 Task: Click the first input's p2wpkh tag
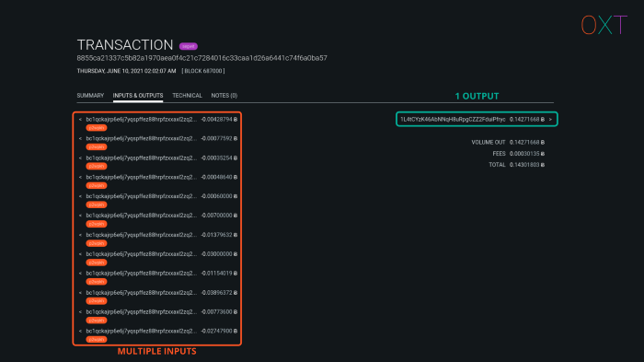(x=97, y=128)
